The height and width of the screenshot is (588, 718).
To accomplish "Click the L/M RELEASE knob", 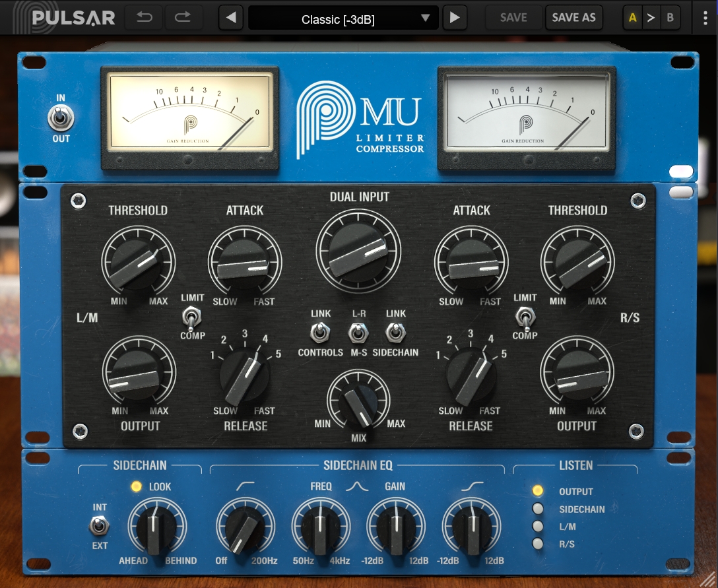I will [x=245, y=376].
